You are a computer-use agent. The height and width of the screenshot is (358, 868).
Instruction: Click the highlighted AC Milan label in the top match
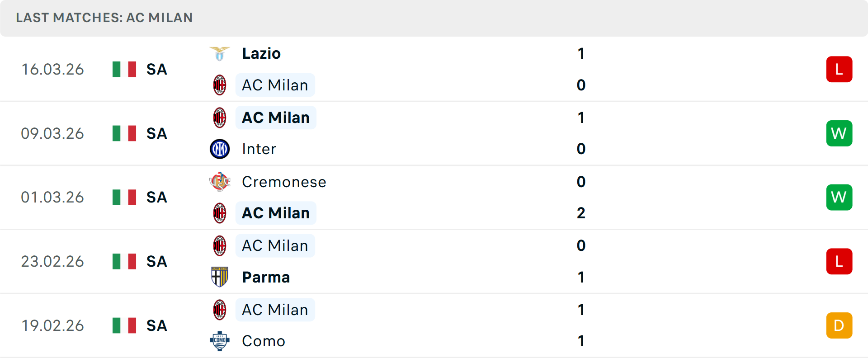coord(275,85)
